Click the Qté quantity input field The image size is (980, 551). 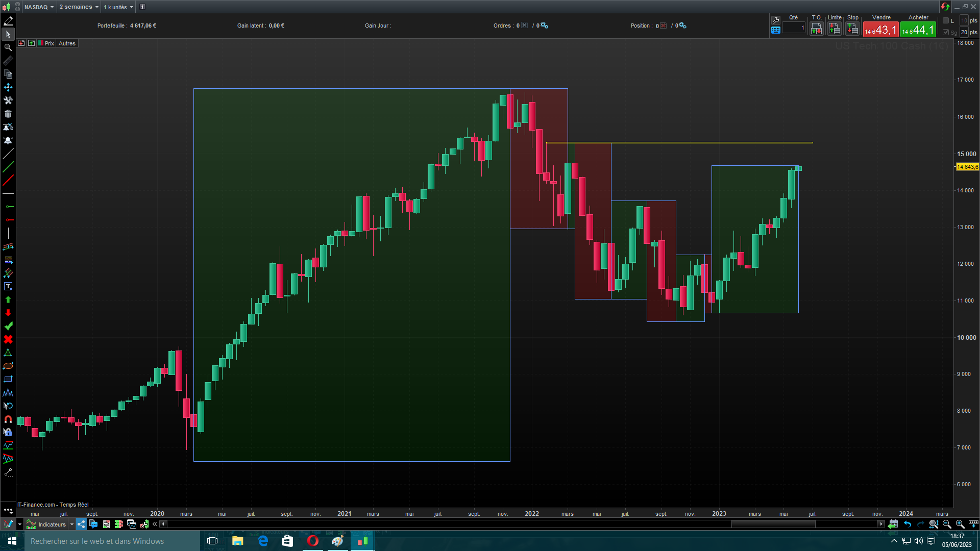pyautogui.click(x=794, y=28)
